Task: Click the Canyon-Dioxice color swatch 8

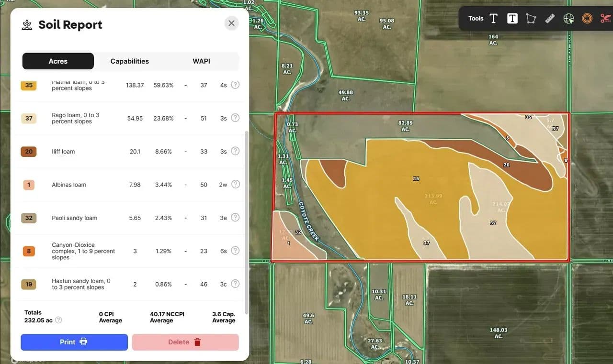Action: click(x=29, y=251)
